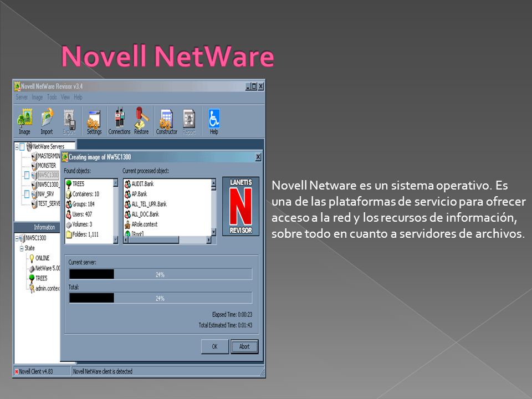Image resolution: width=532 pixels, height=399 pixels.
Task: Collapse the NetWare Servers tree node
Action: point(17,147)
